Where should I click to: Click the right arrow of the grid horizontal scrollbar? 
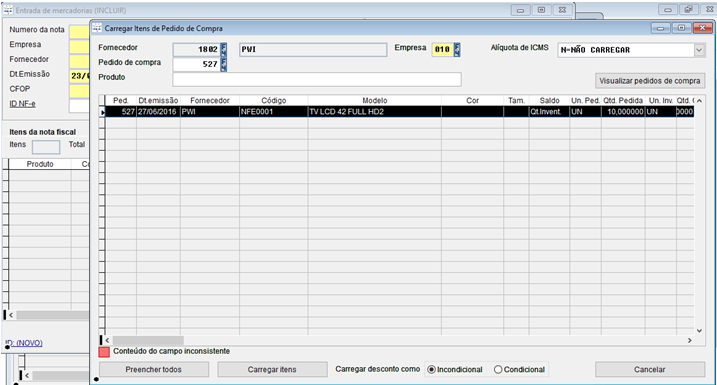[x=690, y=341]
